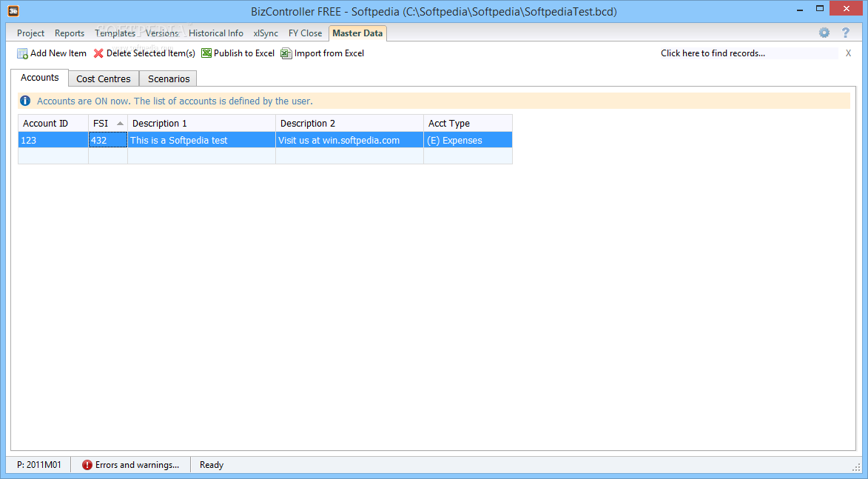Sort by the Description 1 column header
The image size is (868, 479).
[x=201, y=123]
